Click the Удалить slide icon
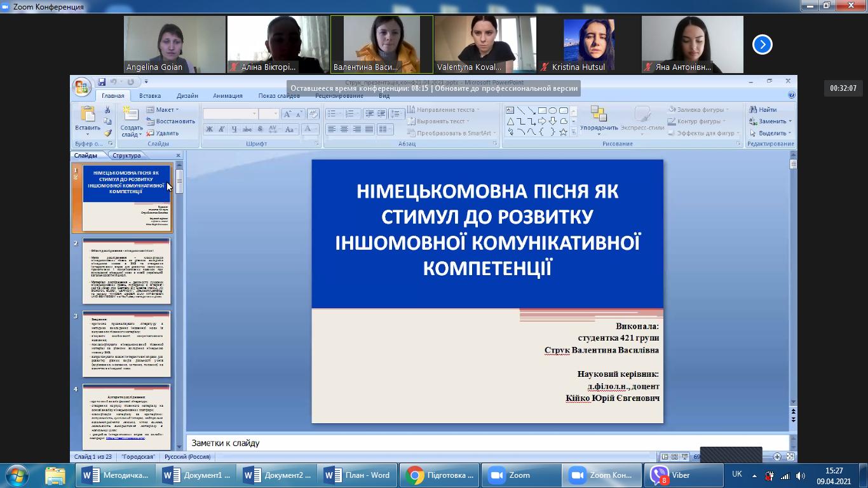868x488 pixels. pyautogui.click(x=163, y=133)
